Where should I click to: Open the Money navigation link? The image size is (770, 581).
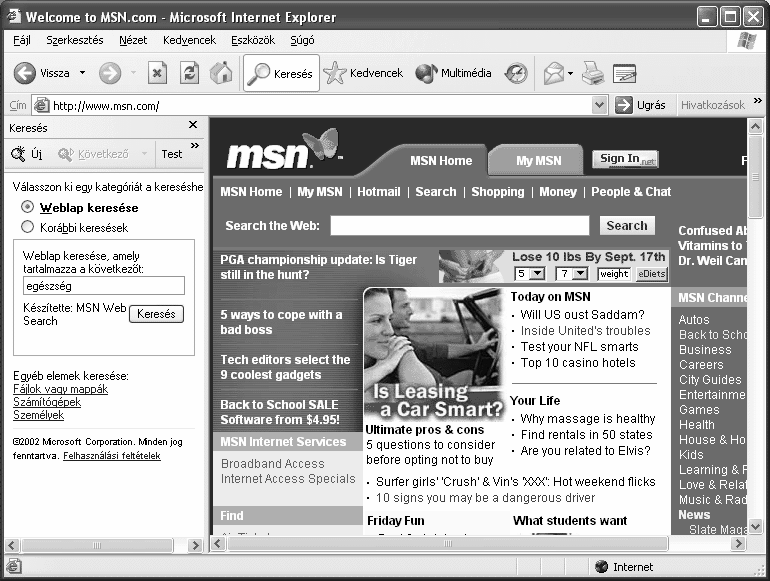click(558, 192)
